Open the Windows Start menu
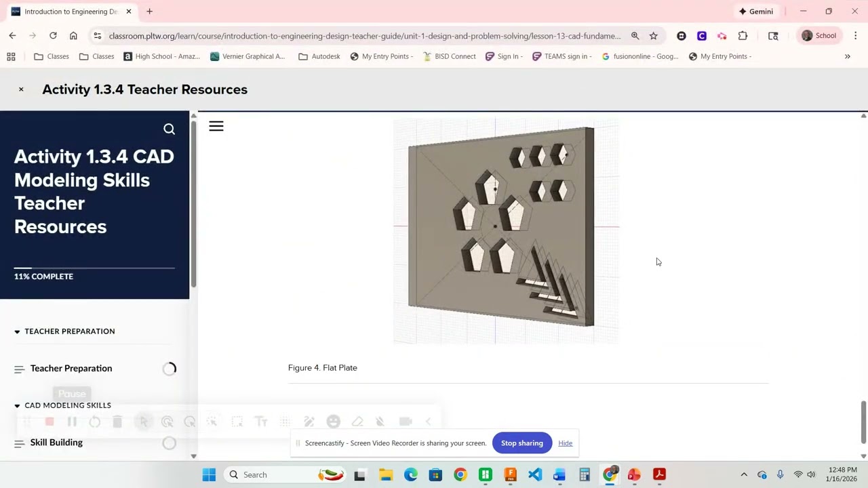Viewport: 868px width, 488px height. coord(209,474)
